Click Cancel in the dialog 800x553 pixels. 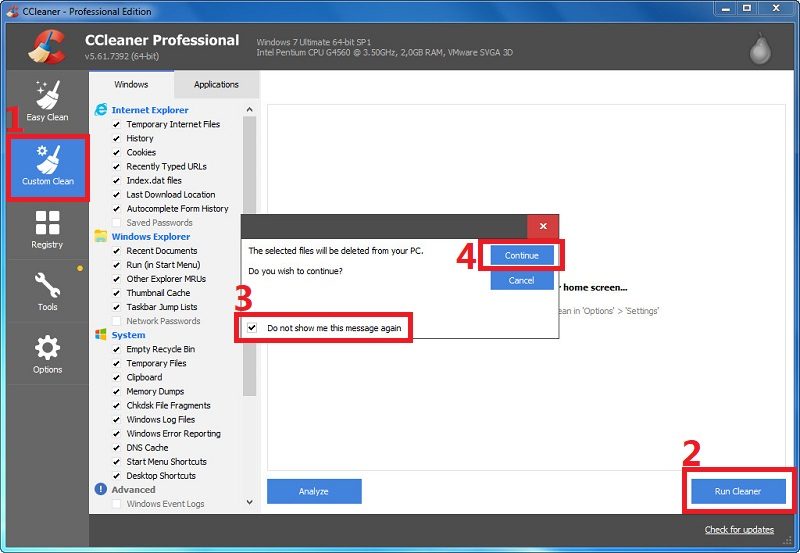coord(521,280)
